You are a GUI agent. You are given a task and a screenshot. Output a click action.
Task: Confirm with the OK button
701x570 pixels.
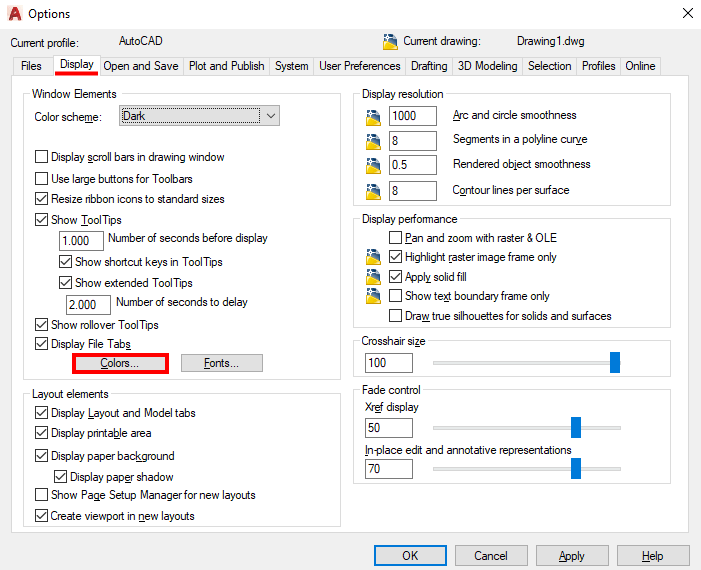coord(410,556)
